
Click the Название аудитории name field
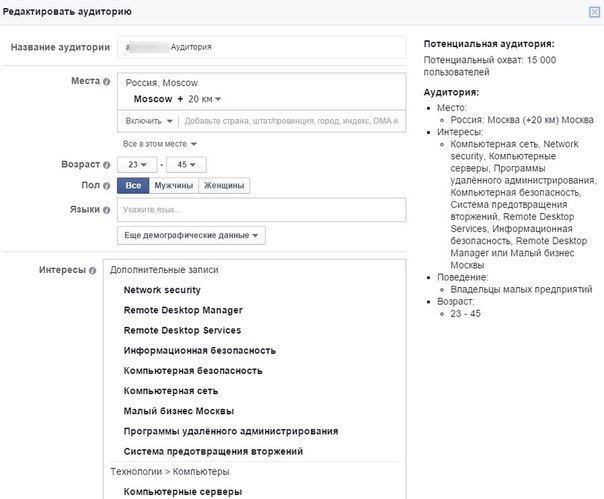pos(262,47)
